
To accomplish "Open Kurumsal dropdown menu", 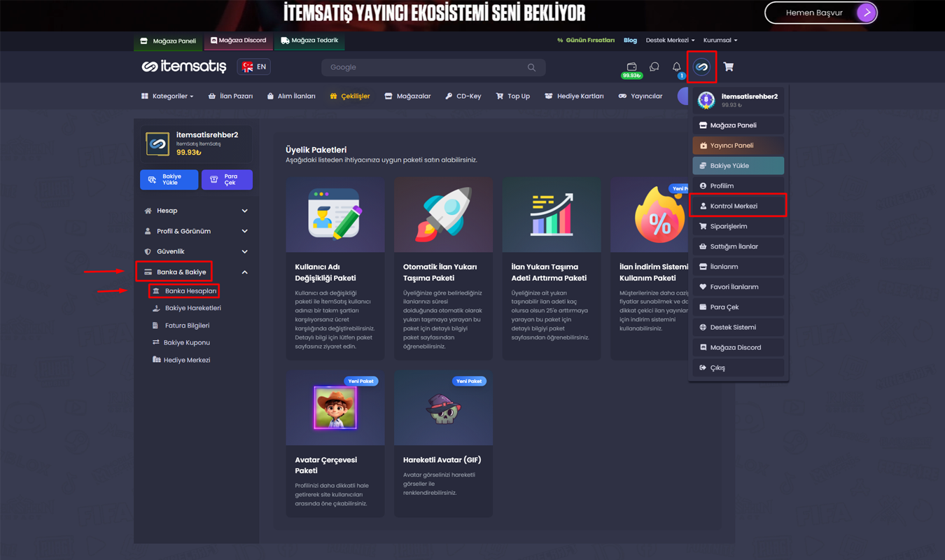I will tap(720, 41).
